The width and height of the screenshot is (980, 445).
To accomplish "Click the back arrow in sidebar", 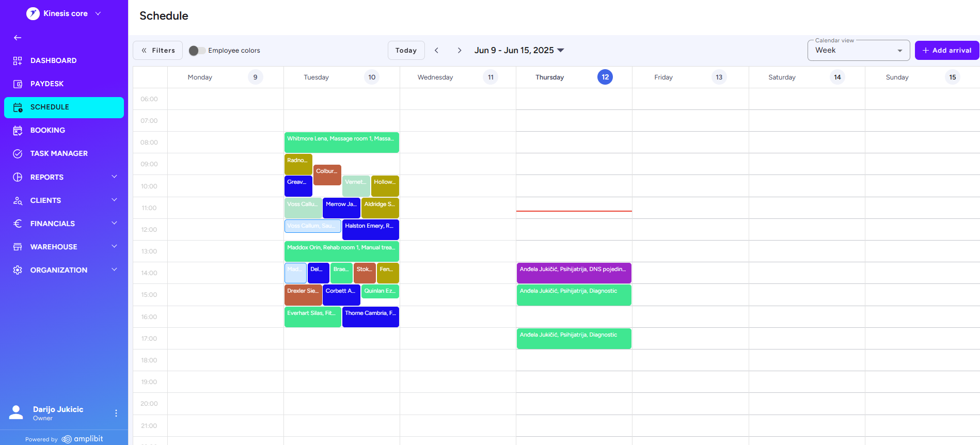I will click(x=18, y=38).
